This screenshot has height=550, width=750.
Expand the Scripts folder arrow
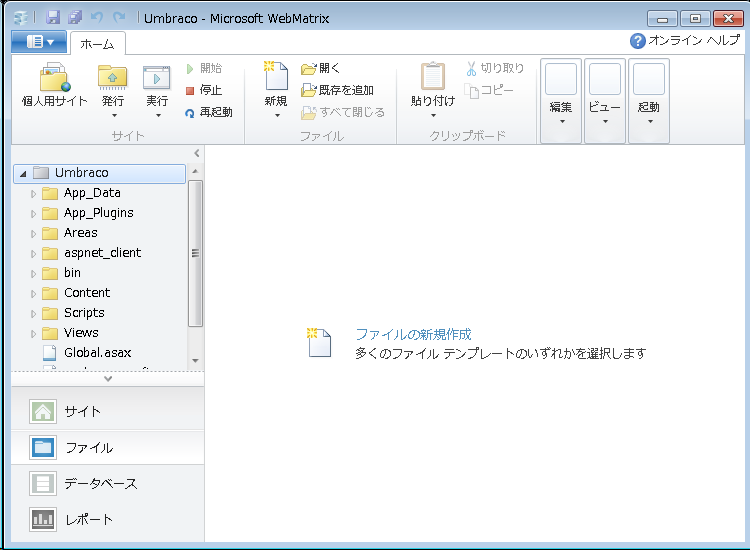33,314
